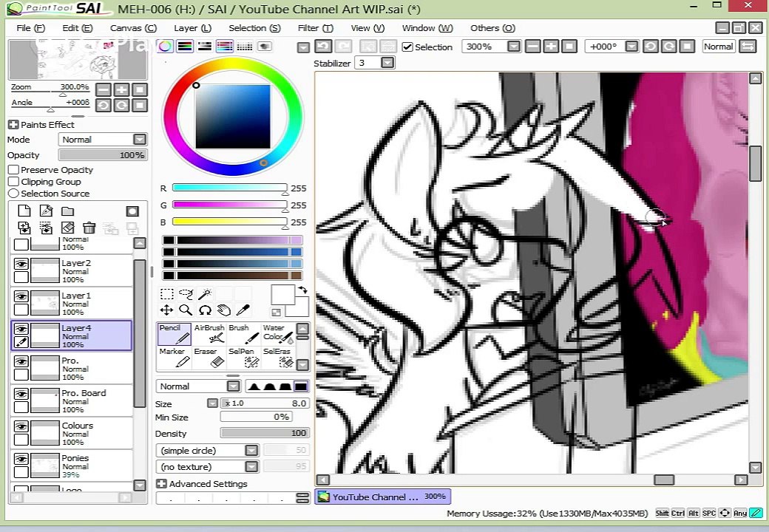This screenshot has height=532, width=769.
Task: Click the navigator thumbnail preview
Action: click(78, 60)
